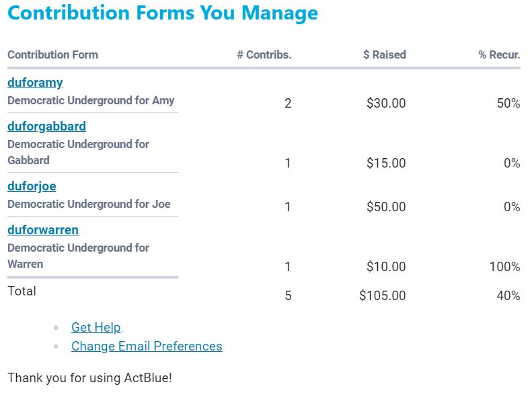Screen dimensions: 532x401
Task: Click the 40% total recurring value
Action: tap(508, 296)
